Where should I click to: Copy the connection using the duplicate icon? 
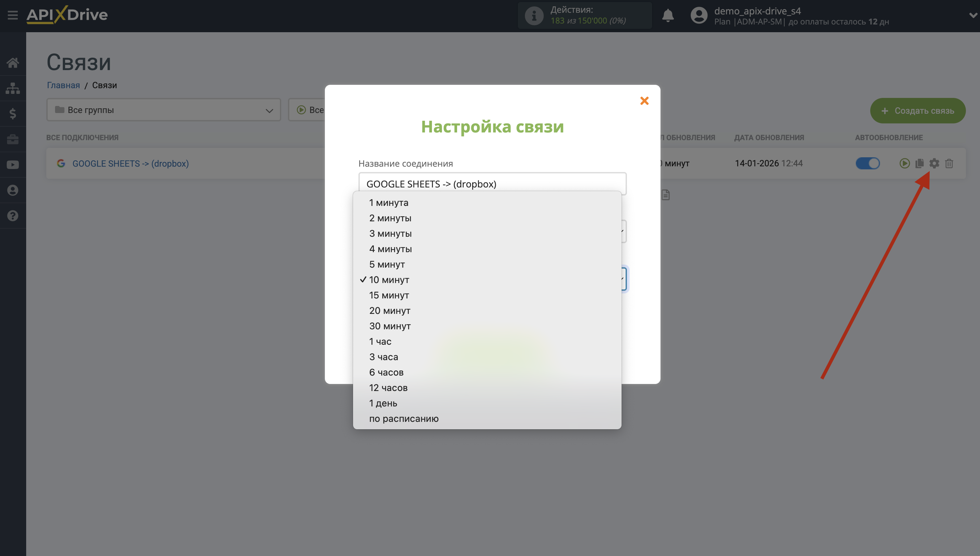point(920,163)
